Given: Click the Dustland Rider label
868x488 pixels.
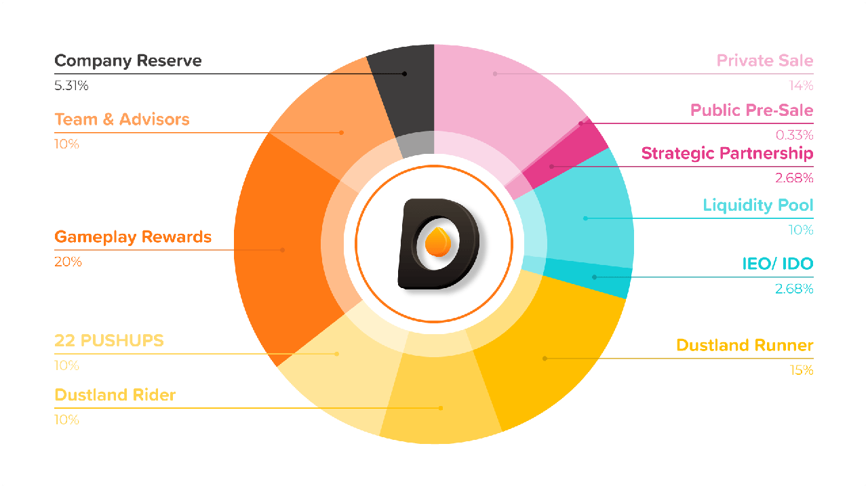Looking at the screenshot, I should click(x=115, y=395).
